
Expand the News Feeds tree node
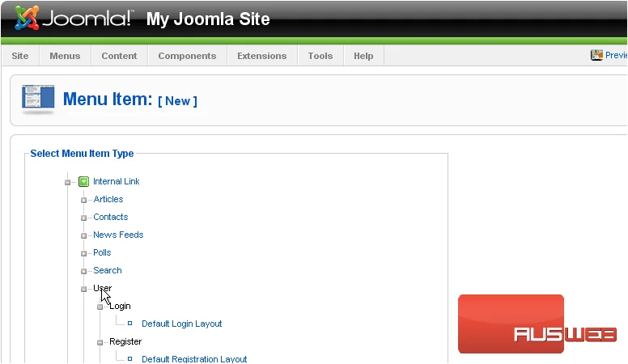[x=83, y=236]
